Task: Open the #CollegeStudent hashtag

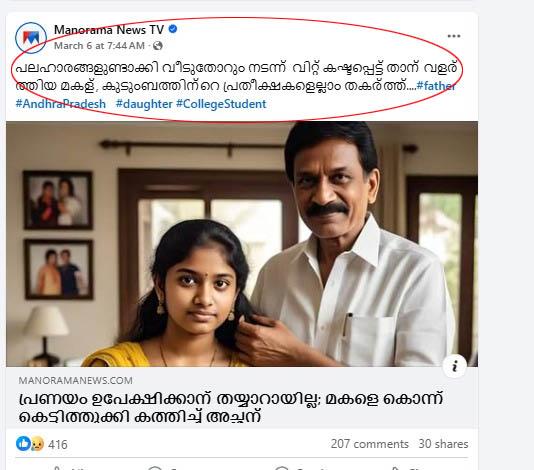Action: click(x=221, y=104)
